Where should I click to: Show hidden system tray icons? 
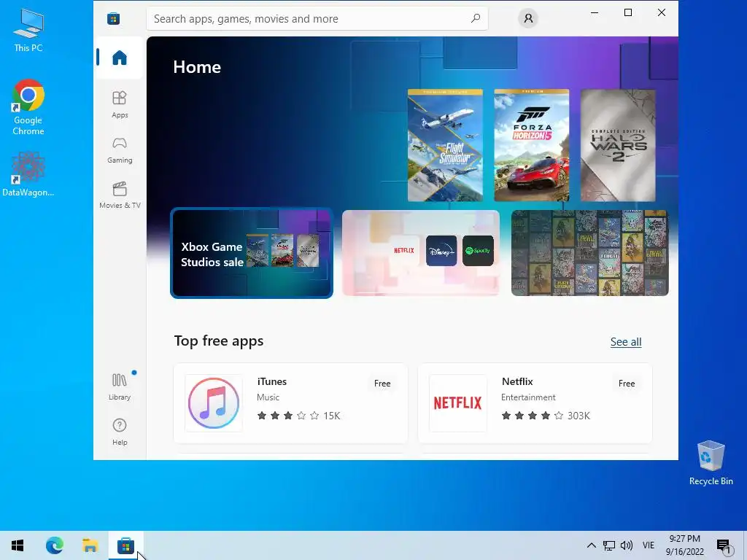click(x=591, y=545)
